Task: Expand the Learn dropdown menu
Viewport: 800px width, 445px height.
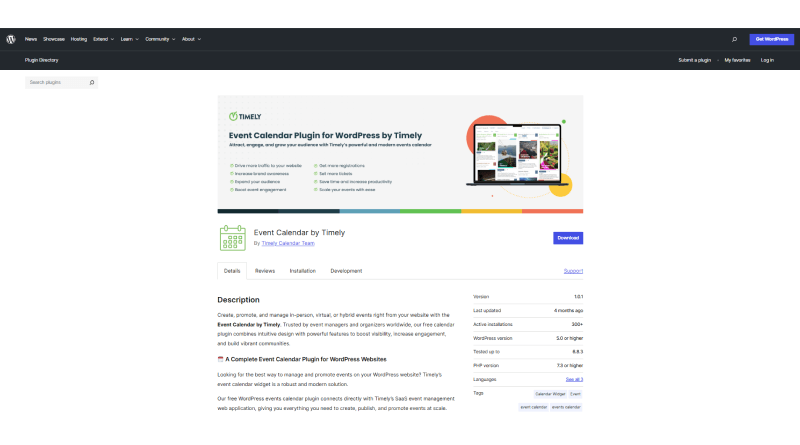Action: (129, 39)
